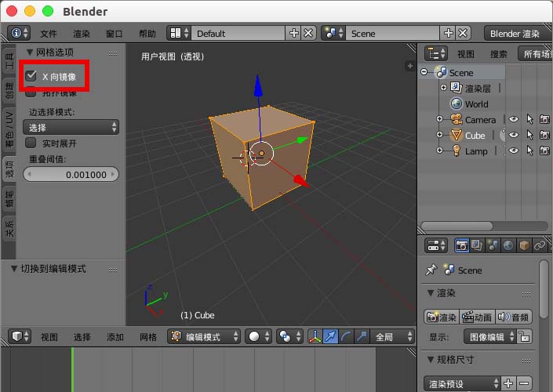This screenshot has width=553, height=392.
Task: Open the 文件 menu
Action: point(49,34)
